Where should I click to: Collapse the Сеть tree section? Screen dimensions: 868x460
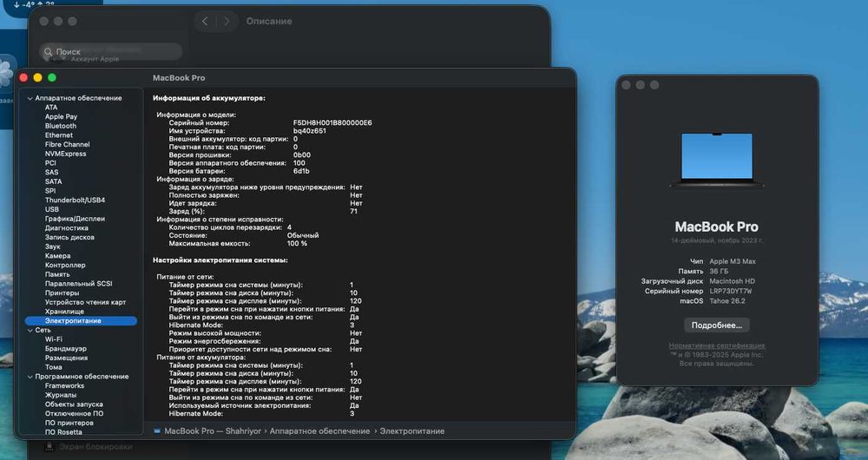(30, 330)
